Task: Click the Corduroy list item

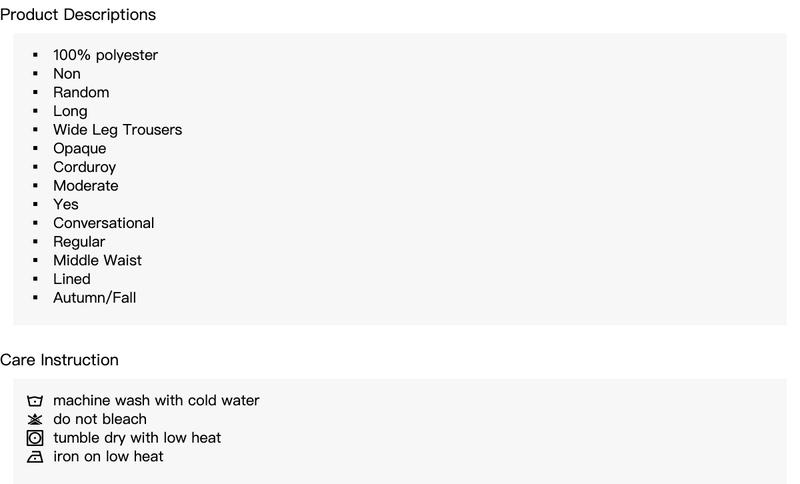Action: [x=85, y=167]
